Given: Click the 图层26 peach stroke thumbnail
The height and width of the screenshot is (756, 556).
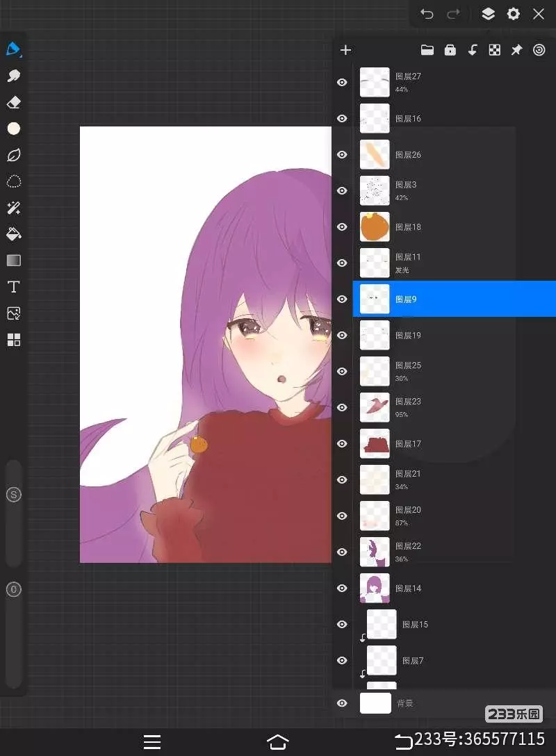Looking at the screenshot, I should pos(375,154).
